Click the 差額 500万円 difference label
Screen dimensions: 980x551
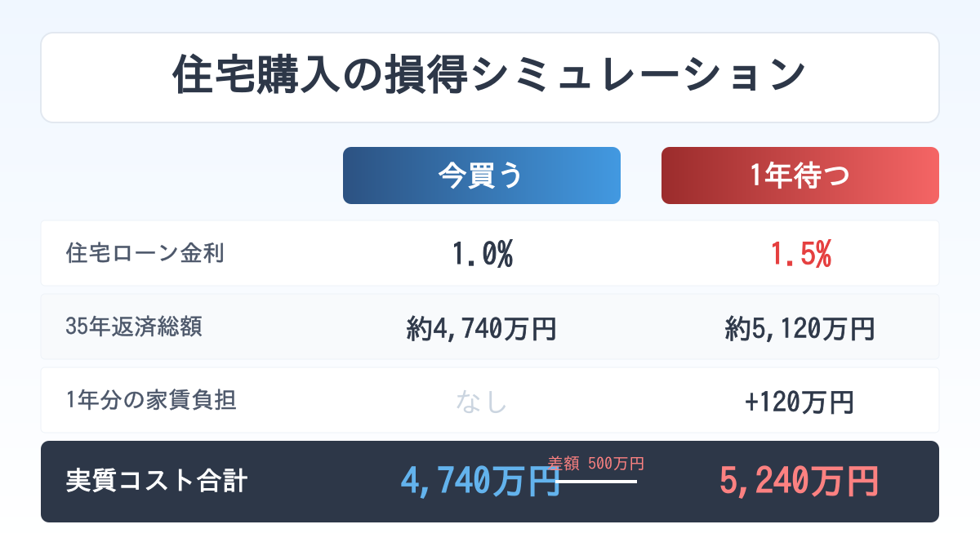596,464
